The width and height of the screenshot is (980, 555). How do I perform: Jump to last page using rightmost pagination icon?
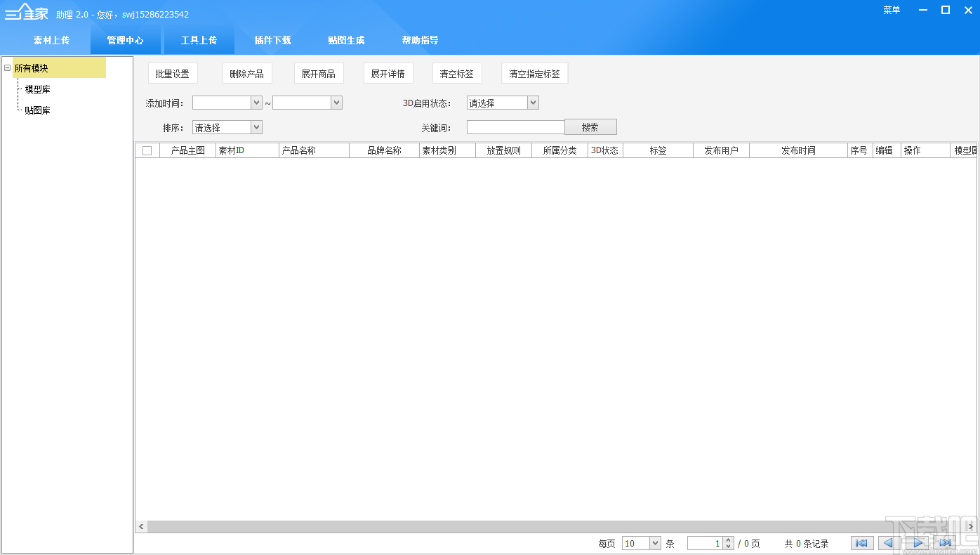point(943,542)
